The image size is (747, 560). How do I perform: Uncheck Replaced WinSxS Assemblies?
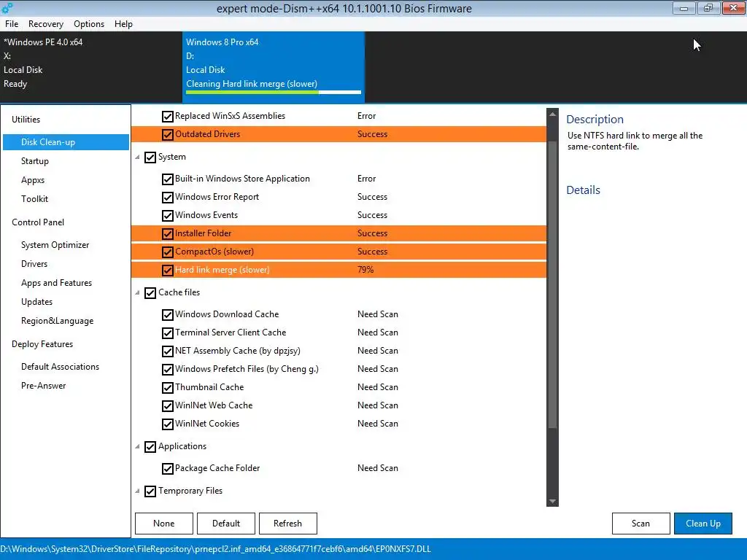click(167, 116)
